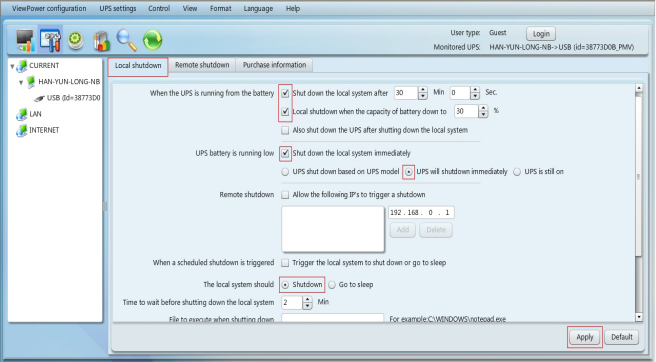Increase wait time minutes with up arrow
The image size is (656, 362).
308,299
